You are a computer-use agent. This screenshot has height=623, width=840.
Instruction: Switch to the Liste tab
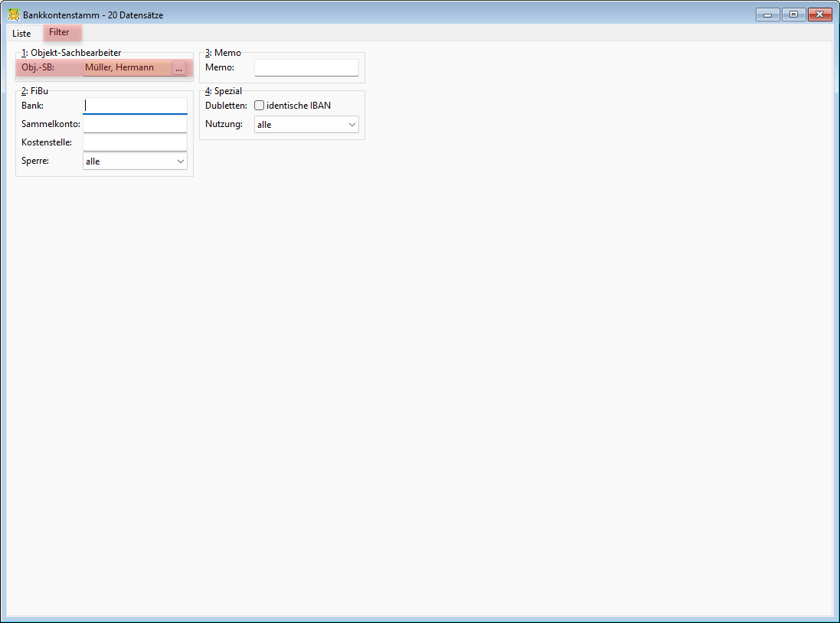(x=22, y=33)
